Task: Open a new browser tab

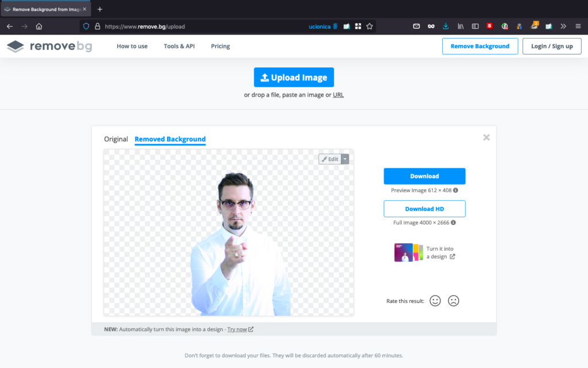Action: pos(100,9)
